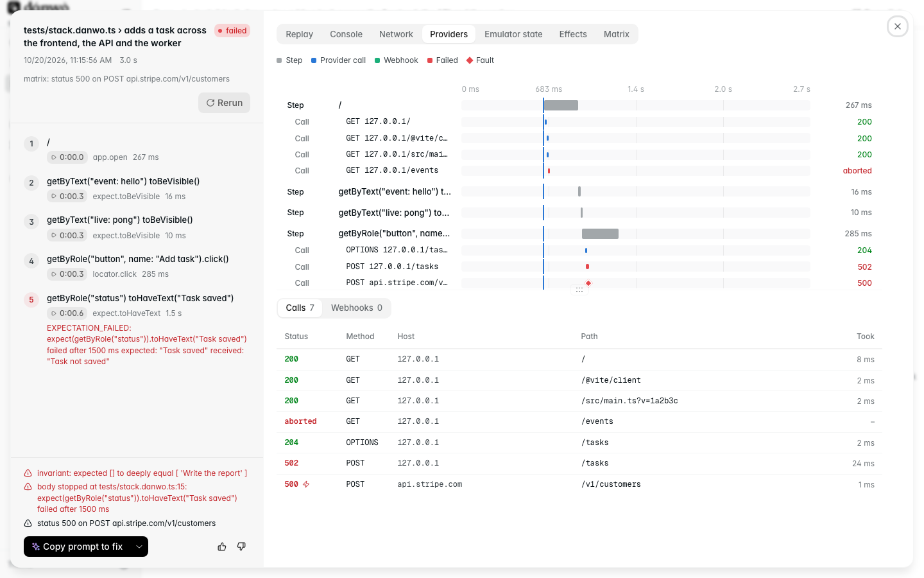Click the red marker on POST 127.0.0.1/tasks timeline

[587, 267]
